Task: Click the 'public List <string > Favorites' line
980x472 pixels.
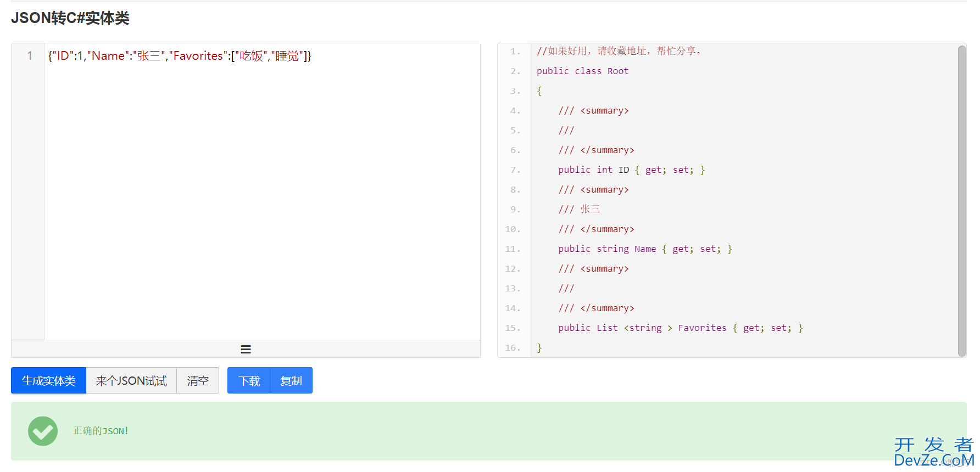Action: (681, 328)
